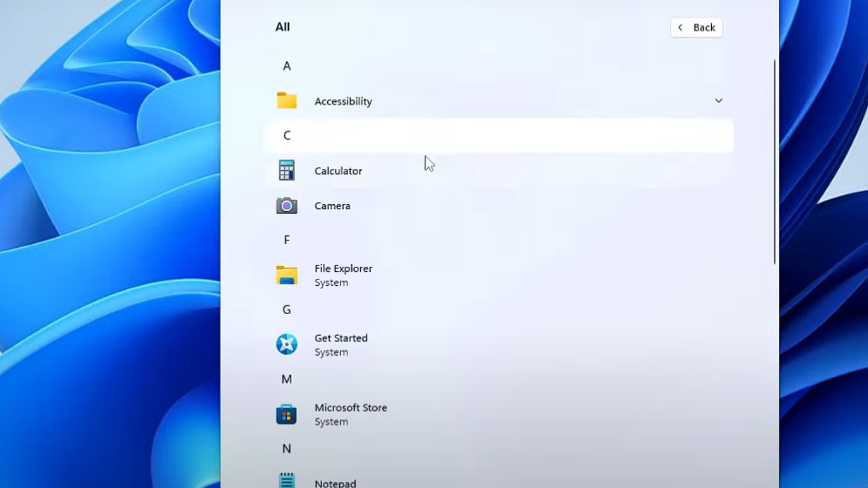
Task: Open the File Explorer icon
Action: pos(287,275)
